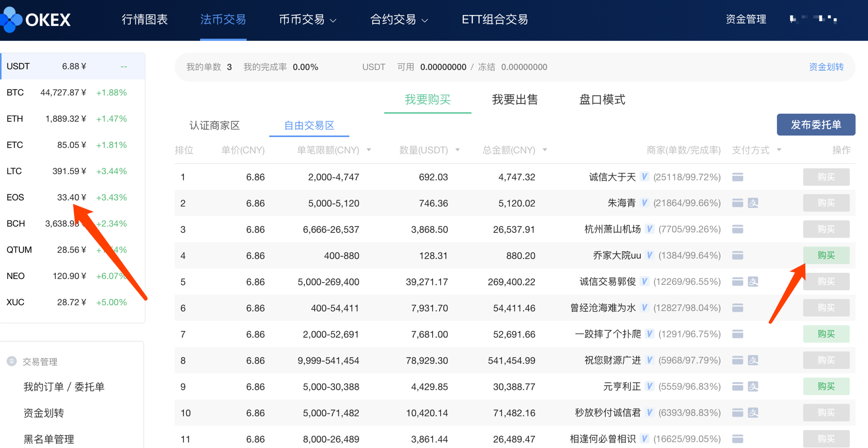868x448 pixels.
Task: Click 购买 for merchant 一跤摔了个扑爬
Action: (826, 334)
